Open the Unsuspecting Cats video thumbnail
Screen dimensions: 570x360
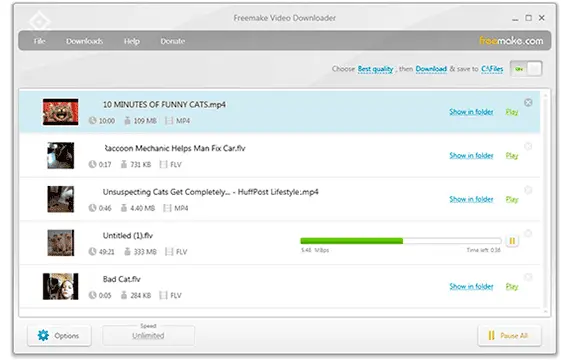(60, 199)
